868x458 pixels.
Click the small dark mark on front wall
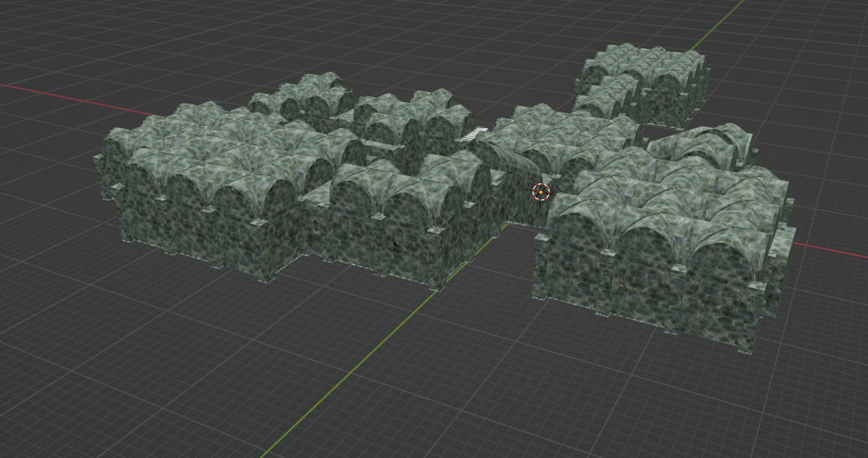[396, 244]
